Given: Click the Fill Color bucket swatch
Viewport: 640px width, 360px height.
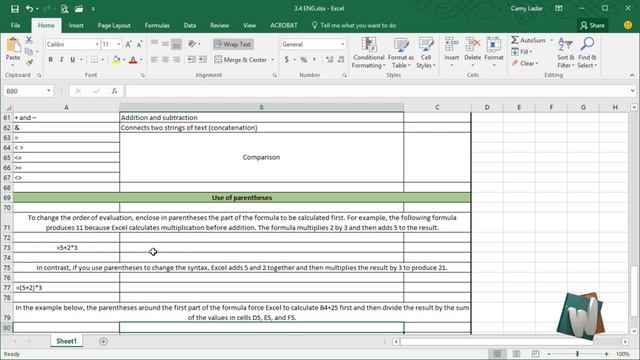Looking at the screenshot, I should coord(116,60).
